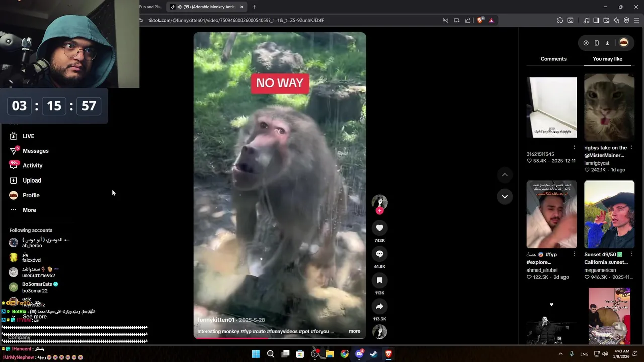Open the Windows Start menu
Viewport: 644px width, 362px height.
[256, 354]
